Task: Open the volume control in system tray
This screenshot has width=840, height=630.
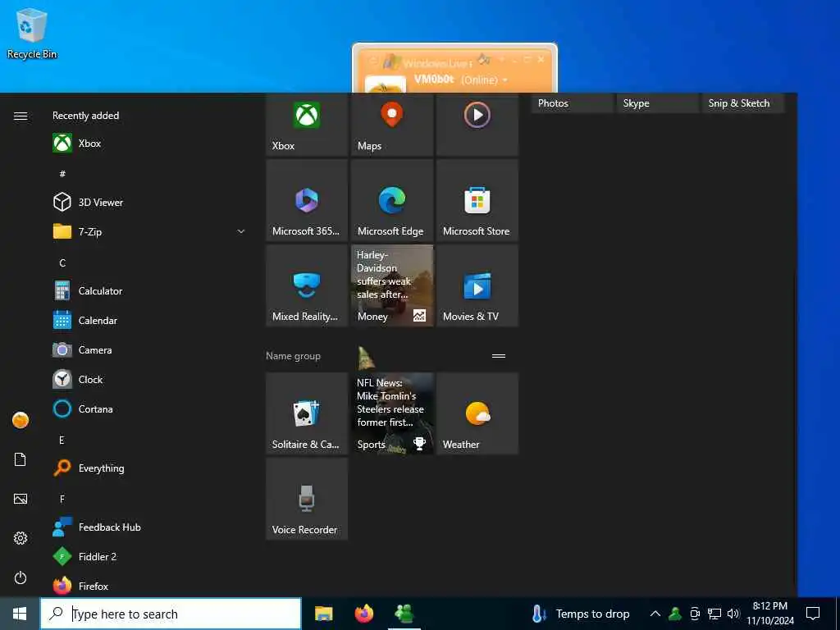Action: 733,614
